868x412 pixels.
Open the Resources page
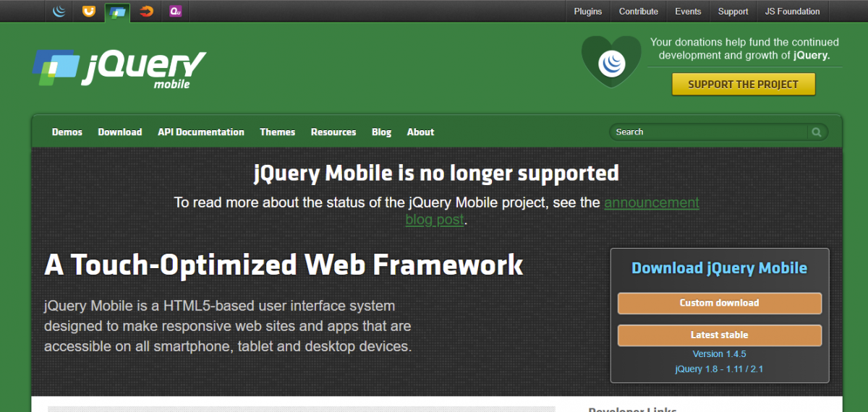point(333,132)
